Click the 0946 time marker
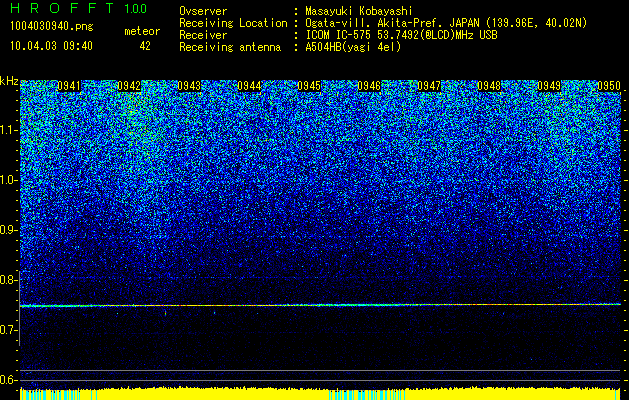The height and width of the screenshot is (400, 629). [x=369, y=86]
